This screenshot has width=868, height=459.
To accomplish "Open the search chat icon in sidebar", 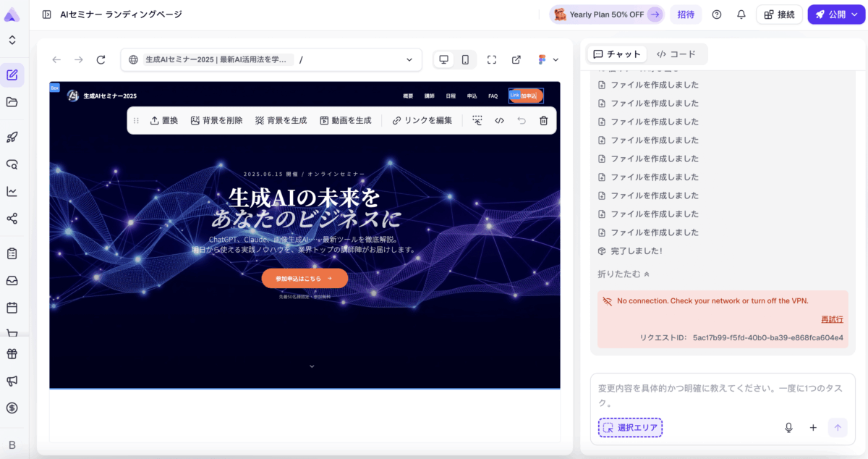I will (x=12, y=164).
